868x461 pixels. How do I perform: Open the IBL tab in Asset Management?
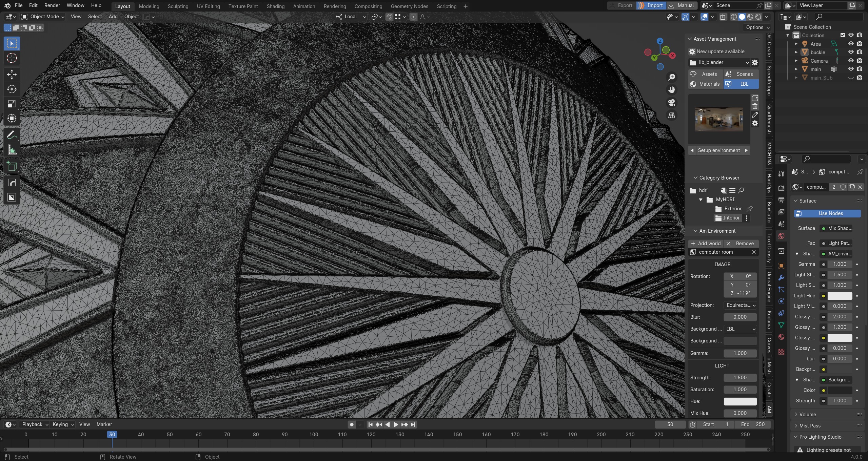point(741,84)
